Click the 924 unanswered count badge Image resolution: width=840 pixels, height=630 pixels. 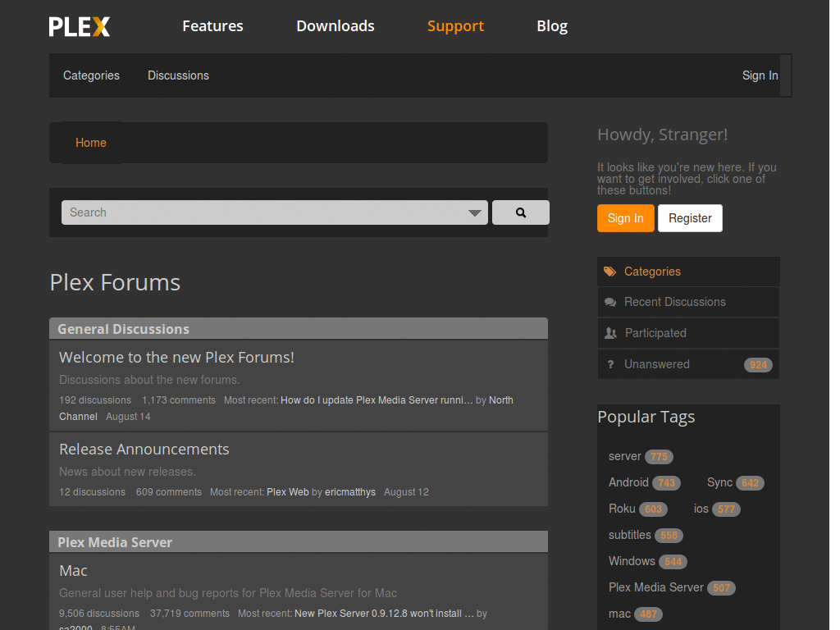[758, 365]
